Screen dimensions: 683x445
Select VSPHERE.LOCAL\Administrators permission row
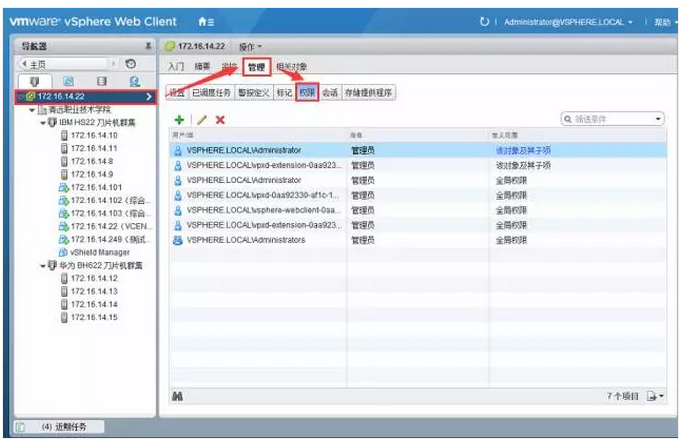(418, 240)
